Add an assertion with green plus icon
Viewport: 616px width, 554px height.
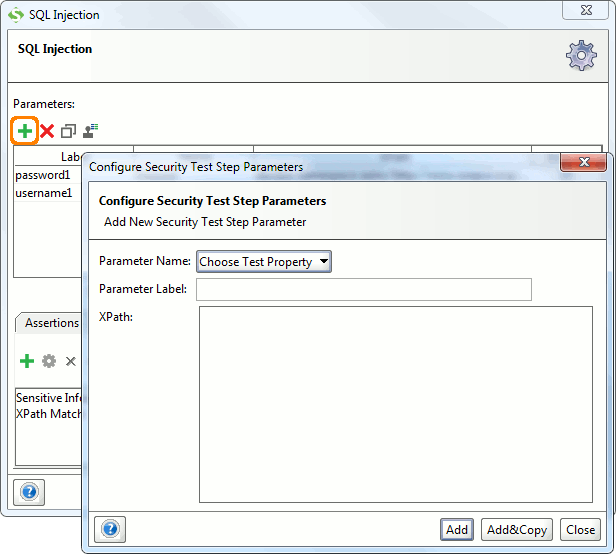pyautogui.click(x=27, y=361)
